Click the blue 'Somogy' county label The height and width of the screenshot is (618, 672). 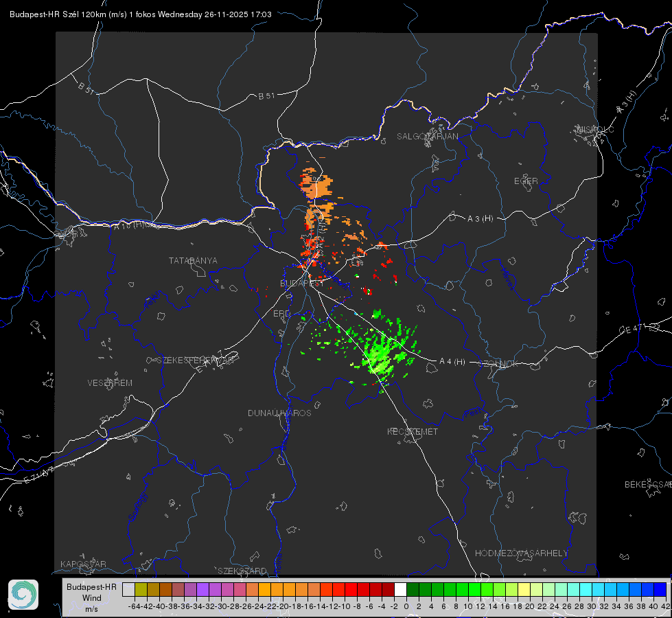137,506
